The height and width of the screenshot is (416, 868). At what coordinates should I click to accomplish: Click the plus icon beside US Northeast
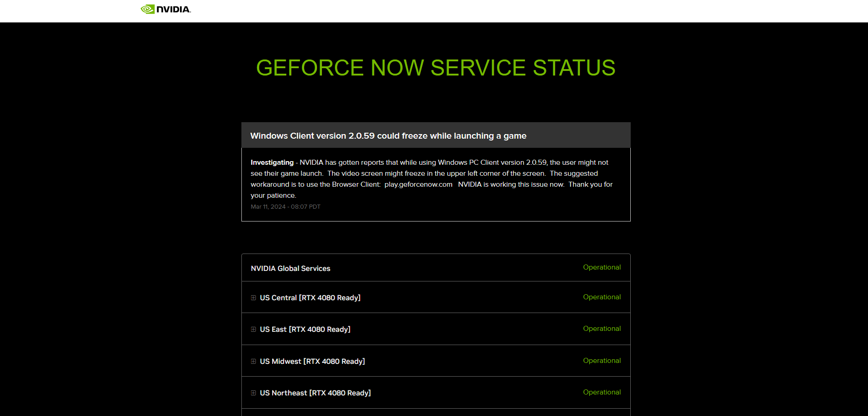(254, 393)
